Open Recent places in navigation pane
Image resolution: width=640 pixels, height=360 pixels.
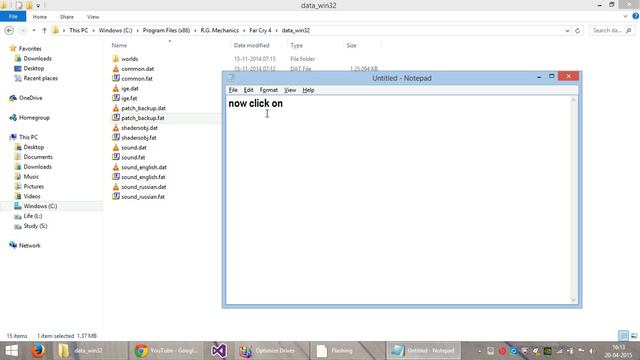[40, 78]
